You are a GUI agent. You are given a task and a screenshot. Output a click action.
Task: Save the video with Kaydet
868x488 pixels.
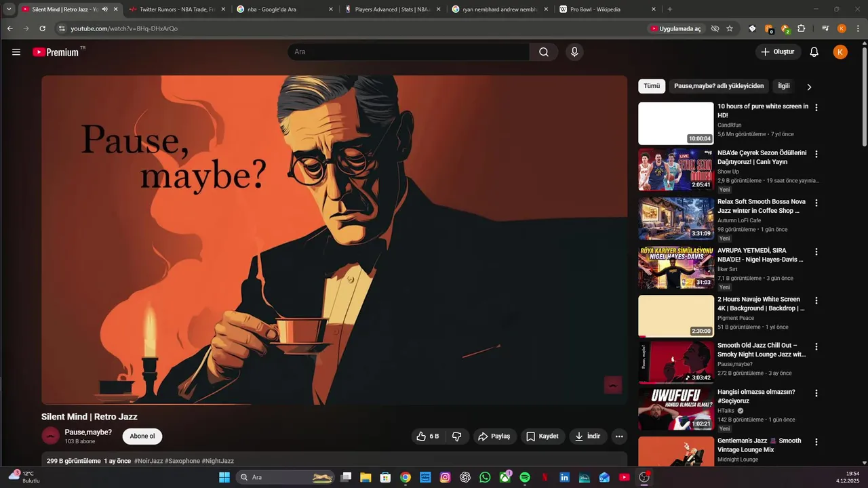tap(543, 436)
